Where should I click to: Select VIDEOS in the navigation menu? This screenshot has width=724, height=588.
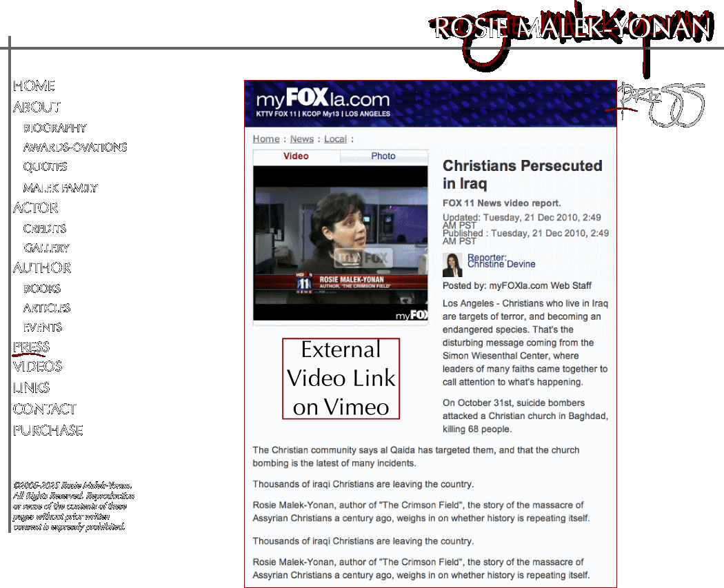click(x=38, y=367)
